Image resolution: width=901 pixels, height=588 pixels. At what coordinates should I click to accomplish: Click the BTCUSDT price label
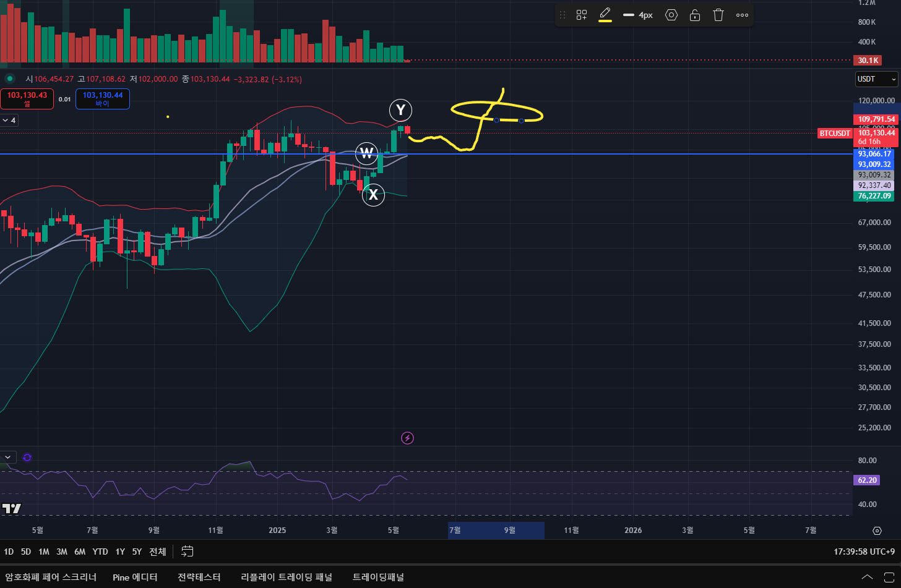click(x=835, y=133)
